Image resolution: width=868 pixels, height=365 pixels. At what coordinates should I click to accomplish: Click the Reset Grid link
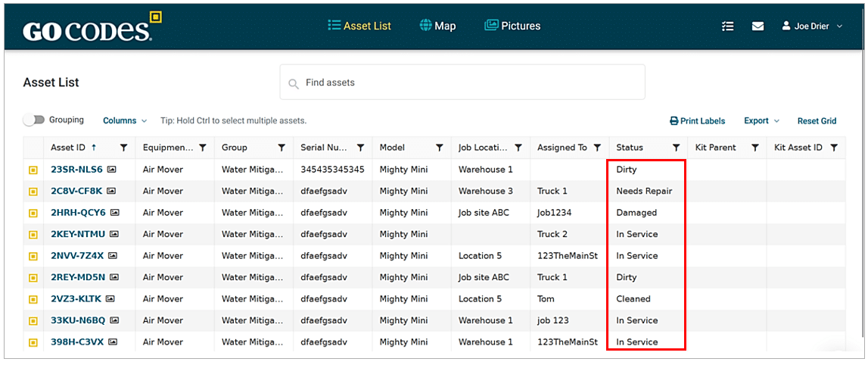pyautogui.click(x=817, y=121)
